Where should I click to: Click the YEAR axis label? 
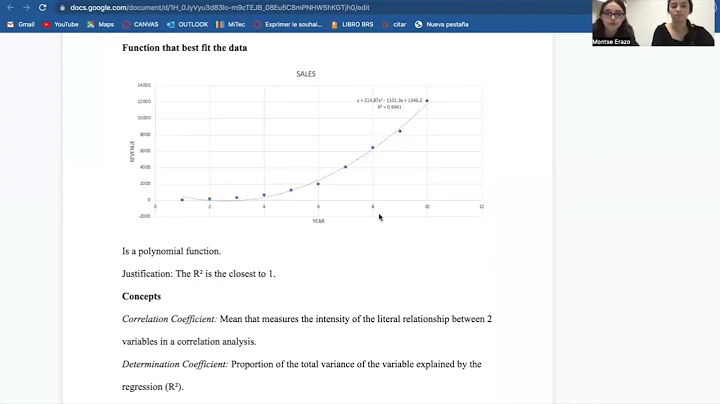click(x=318, y=221)
